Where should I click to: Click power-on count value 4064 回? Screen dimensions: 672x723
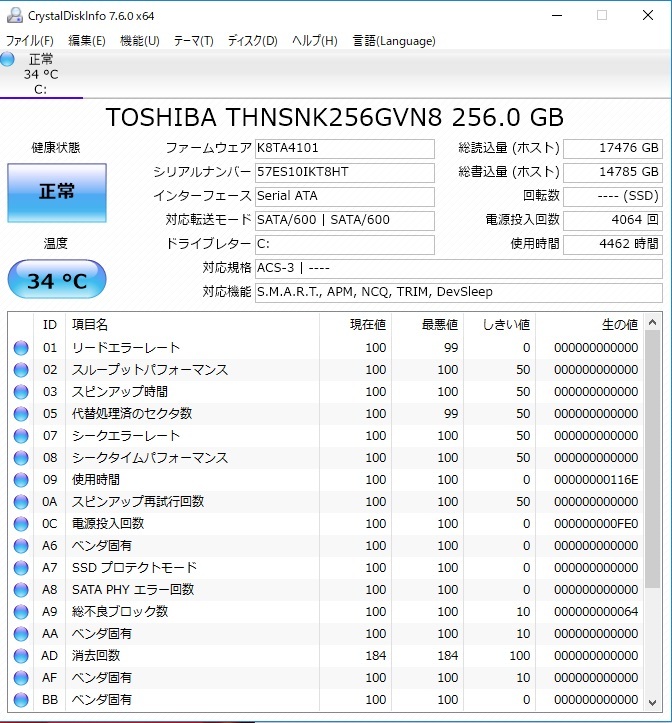point(613,220)
